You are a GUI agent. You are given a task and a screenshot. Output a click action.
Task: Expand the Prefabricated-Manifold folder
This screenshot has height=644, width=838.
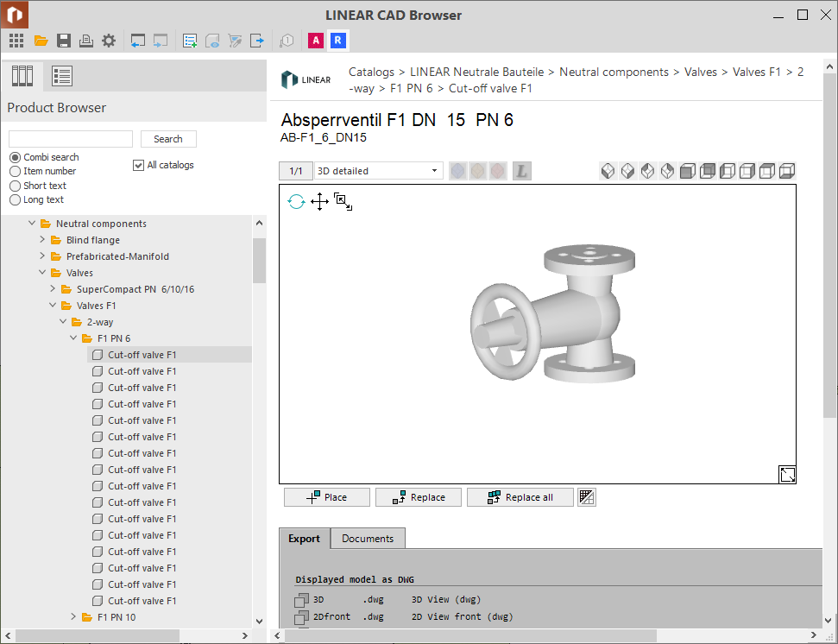coord(42,256)
